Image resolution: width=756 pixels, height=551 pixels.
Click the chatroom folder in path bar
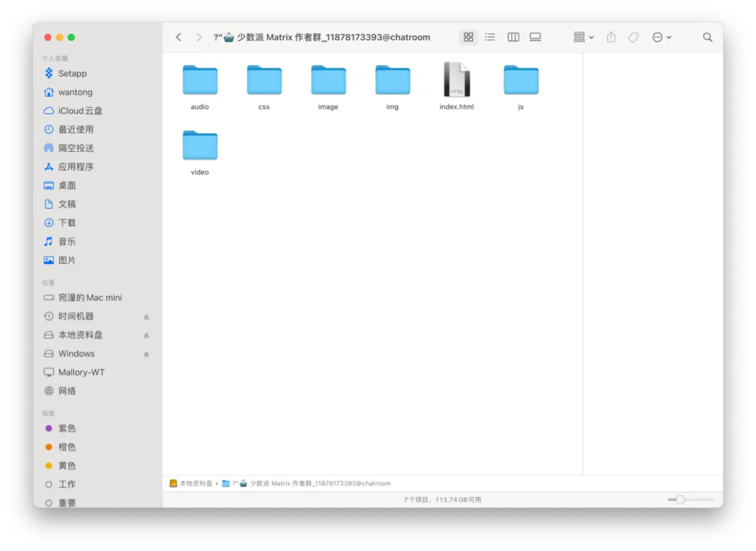(306, 484)
